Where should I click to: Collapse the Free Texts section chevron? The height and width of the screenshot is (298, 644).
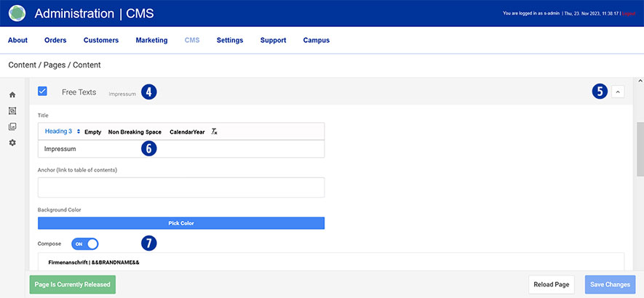(x=618, y=92)
